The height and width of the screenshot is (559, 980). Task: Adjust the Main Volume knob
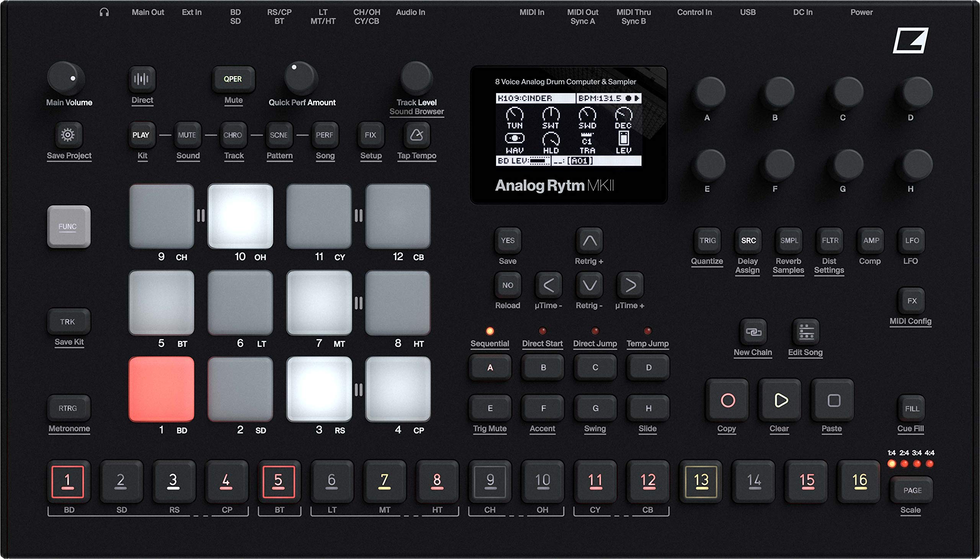(x=66, y=79)
